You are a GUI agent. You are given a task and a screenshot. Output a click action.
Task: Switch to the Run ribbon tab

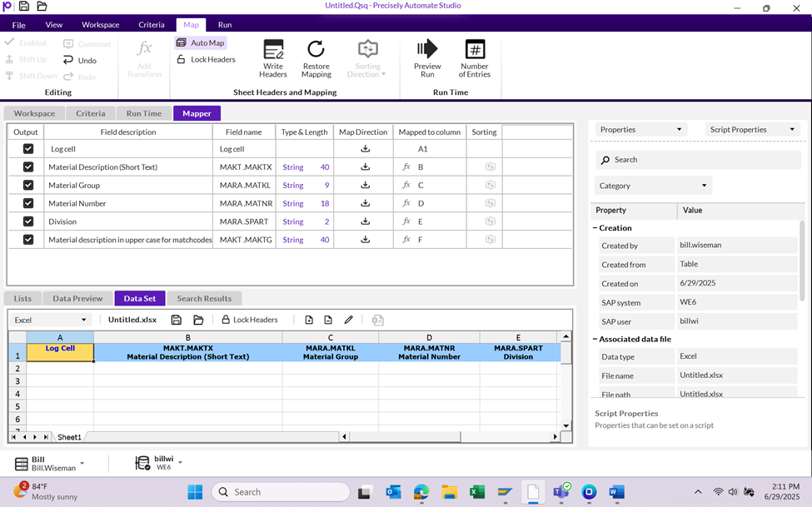tap(225, 25)
